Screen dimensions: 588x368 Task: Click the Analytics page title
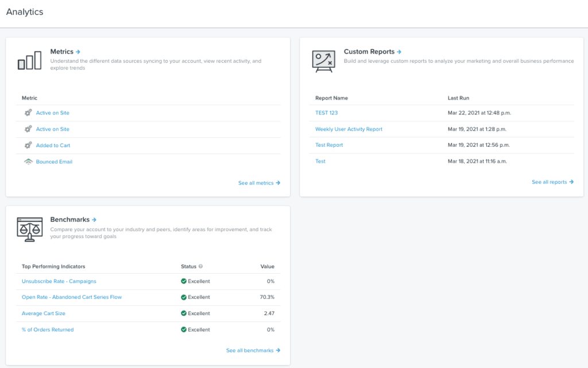(25, 12)
